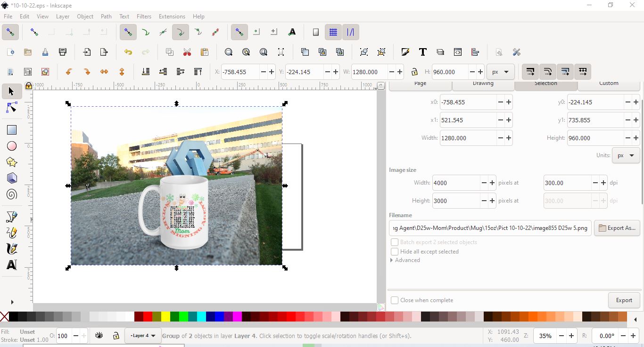The width and height of the screenshot is (644, 347).
Task: Toggle snap to page border
Action: click(x=316, y=32)
